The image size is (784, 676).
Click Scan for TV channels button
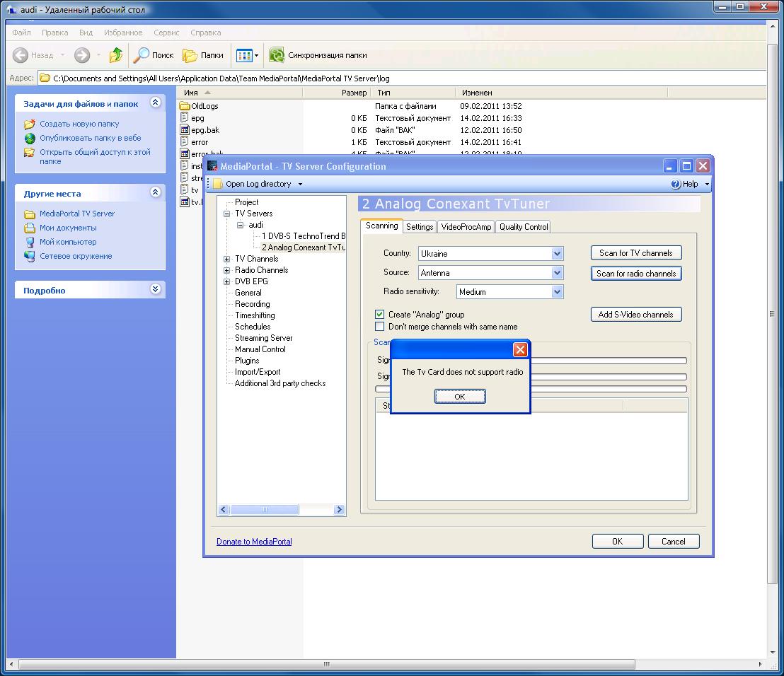pyautogui.click(x=636, y=253)
